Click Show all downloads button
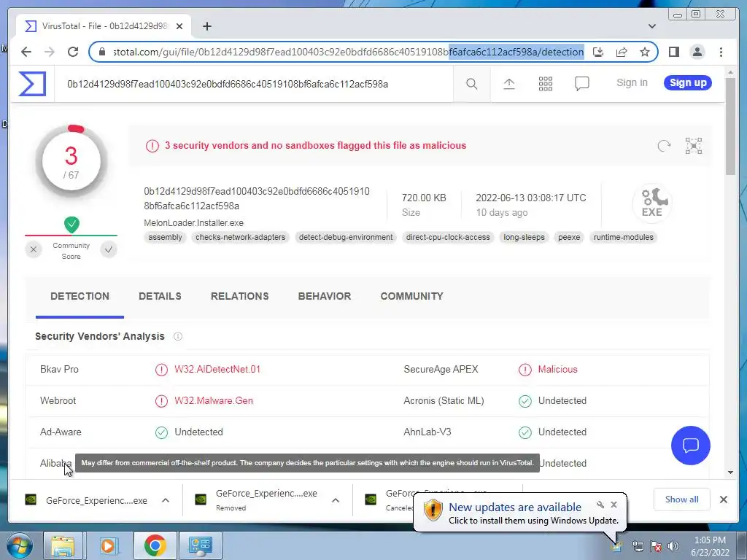Image resolution: width=747 pixels, height=560 pixels. coord(682,499)
